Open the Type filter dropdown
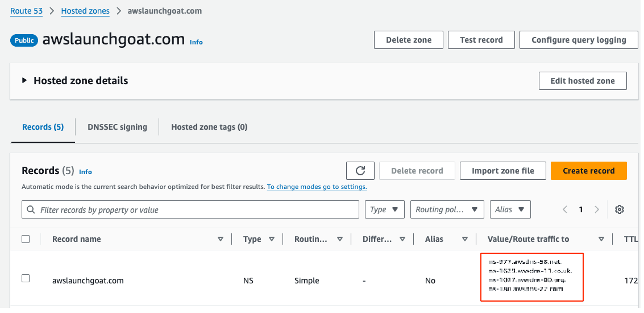Screen dimensions: 644x313 tap(384, 209)
